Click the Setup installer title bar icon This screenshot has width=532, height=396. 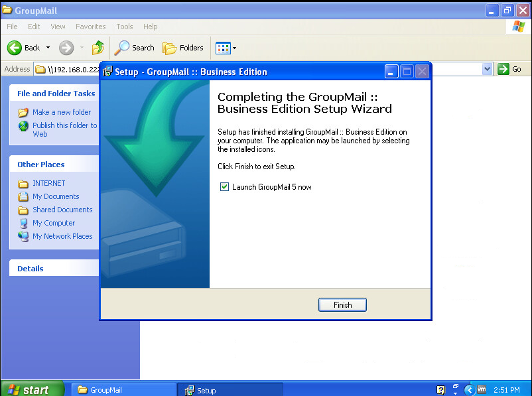pyautogui.click(x=107, y=72)
